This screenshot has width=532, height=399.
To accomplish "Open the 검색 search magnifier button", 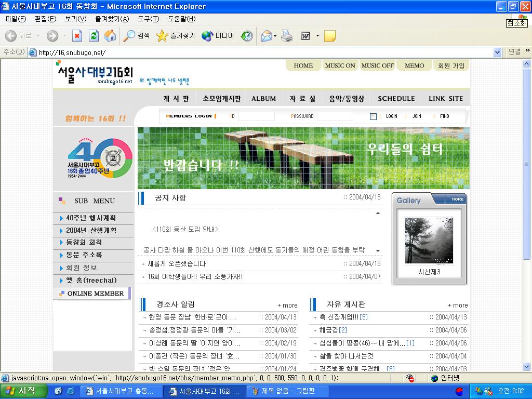I will (x=136, y=35).
